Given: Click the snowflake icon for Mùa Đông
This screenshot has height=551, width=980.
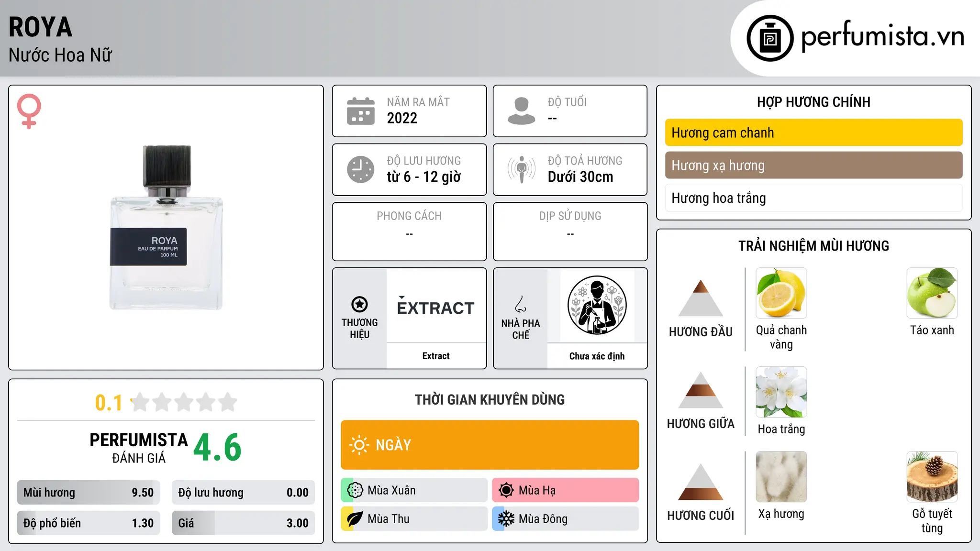Looking at the screenshot, I should point(506,519).
